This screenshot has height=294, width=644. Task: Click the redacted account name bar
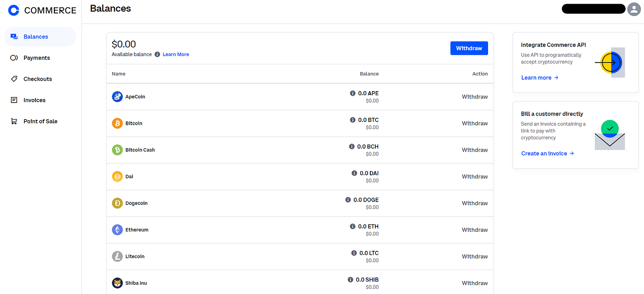tap(594, 9)
